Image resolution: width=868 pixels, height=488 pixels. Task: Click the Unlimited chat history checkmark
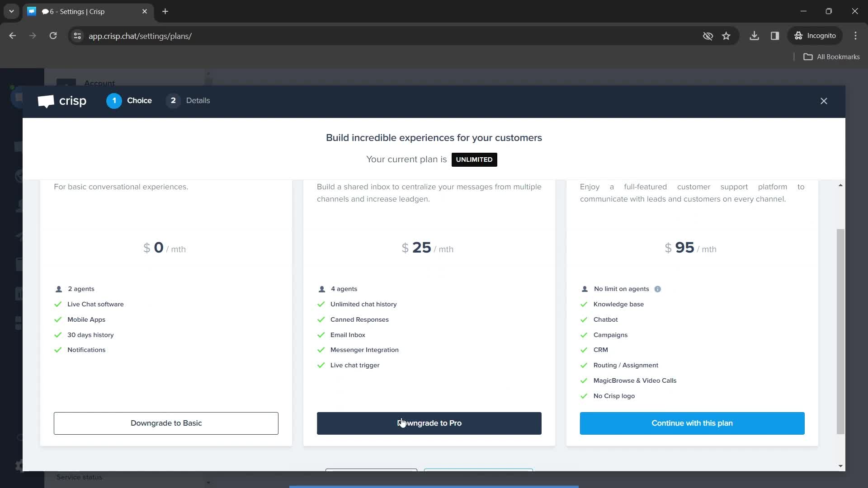point(321,305)
